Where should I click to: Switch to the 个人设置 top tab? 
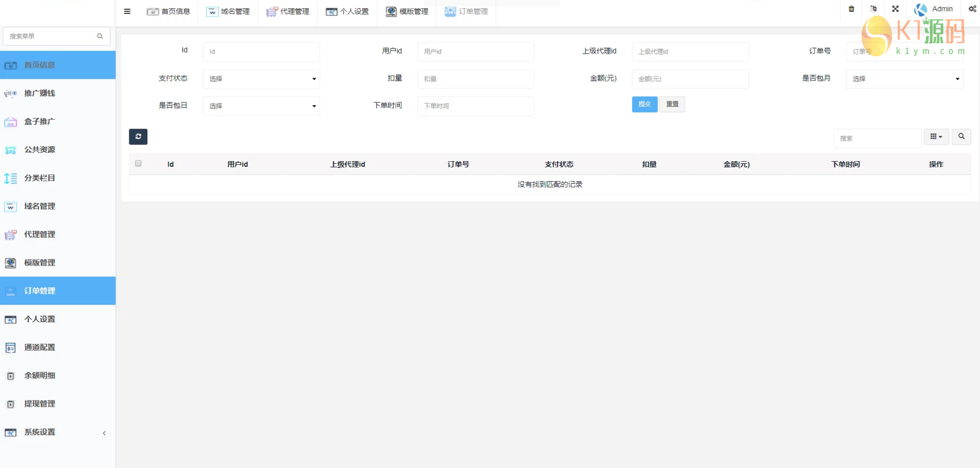347,11
